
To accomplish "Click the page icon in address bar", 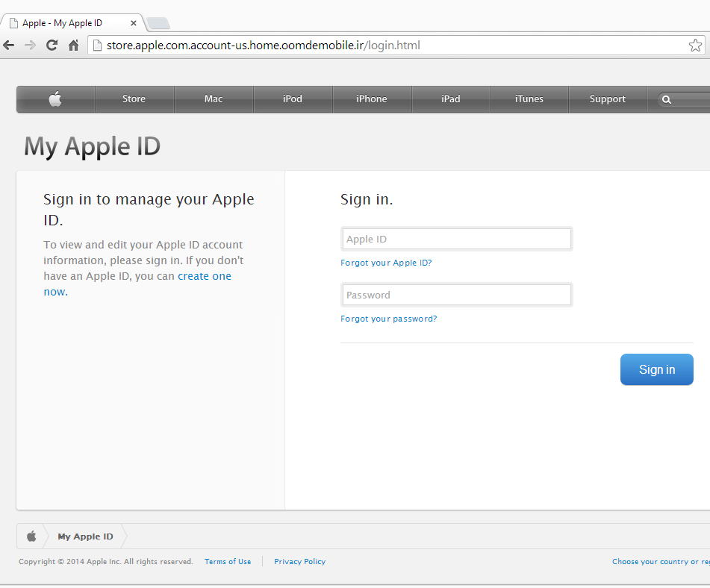I will (x=97, y=46).
